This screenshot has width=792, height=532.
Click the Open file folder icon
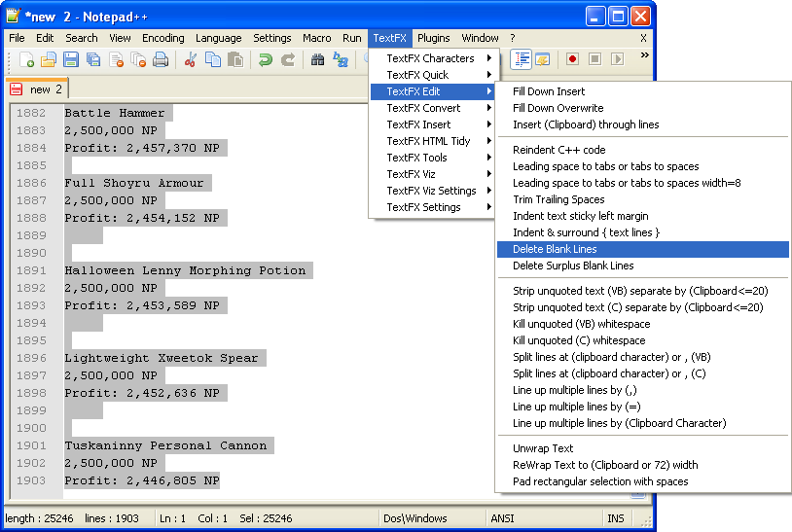[49, 59]
